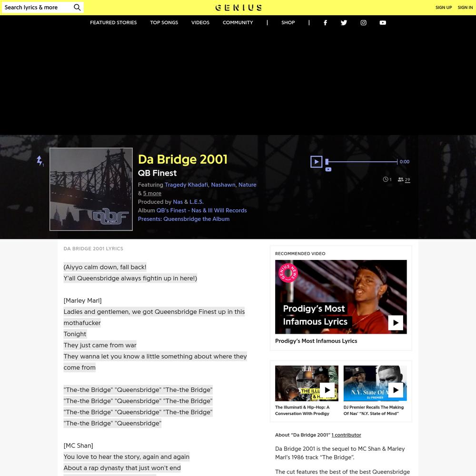This screenshot has width=476, height=476.
Task: Open Genius Instagram page icon
Action: pos(363,22)
